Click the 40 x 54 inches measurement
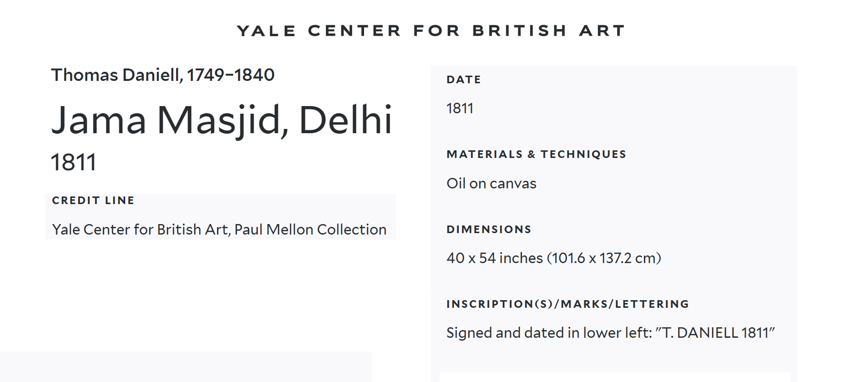Screen dimensions: 868x382 point(494,258)
